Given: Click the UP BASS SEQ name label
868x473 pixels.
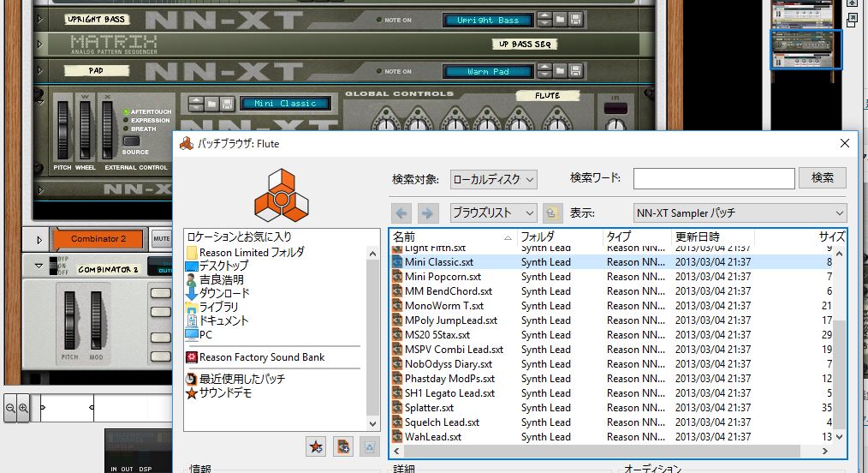Looking at the screenshot, I should (525, 44).
